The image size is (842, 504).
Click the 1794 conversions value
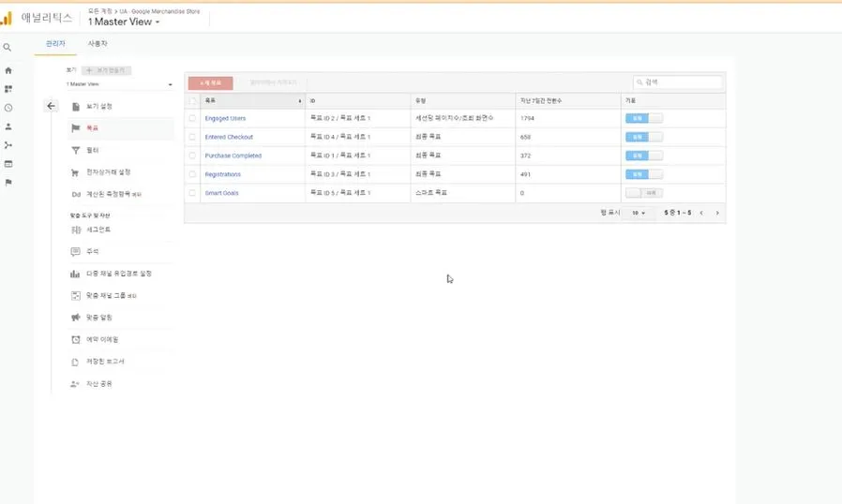click(527, 119)
